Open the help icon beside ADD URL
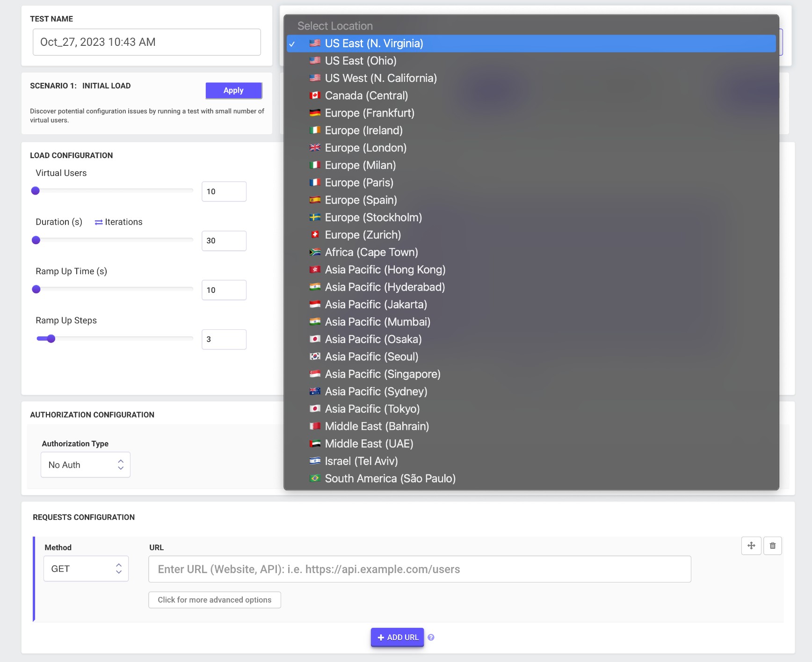The image size is (812, 662). pos(431,637)
